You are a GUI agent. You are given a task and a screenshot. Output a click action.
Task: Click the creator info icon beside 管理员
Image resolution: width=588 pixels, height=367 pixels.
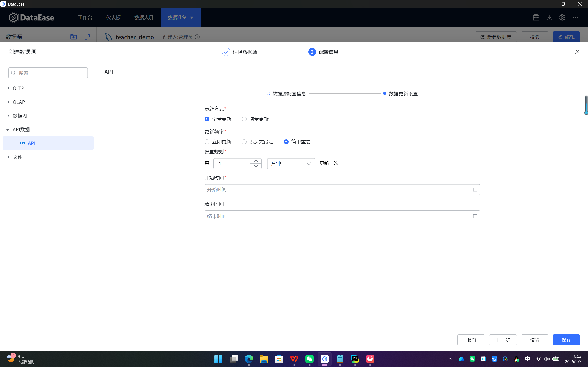pos(197,37)
